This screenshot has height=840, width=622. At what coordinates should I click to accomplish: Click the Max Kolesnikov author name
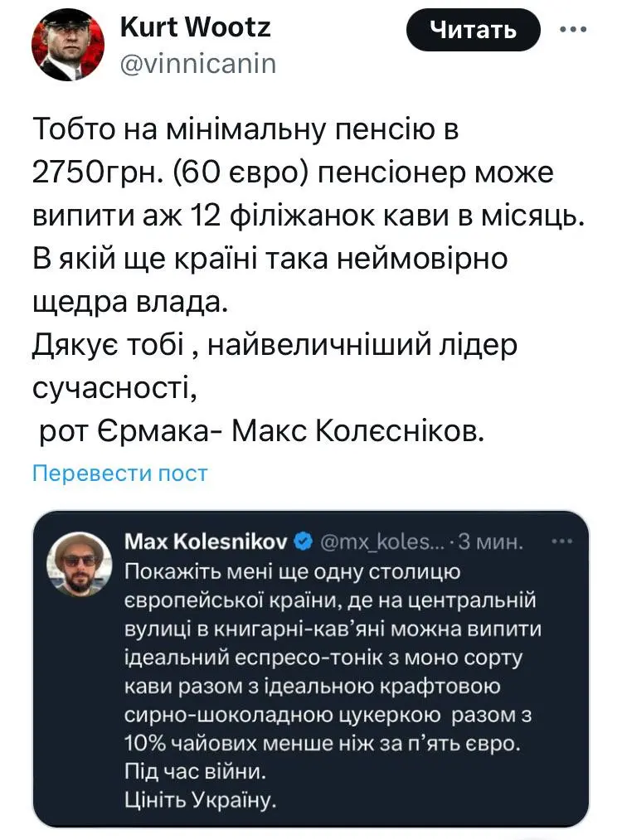[206, 542]
